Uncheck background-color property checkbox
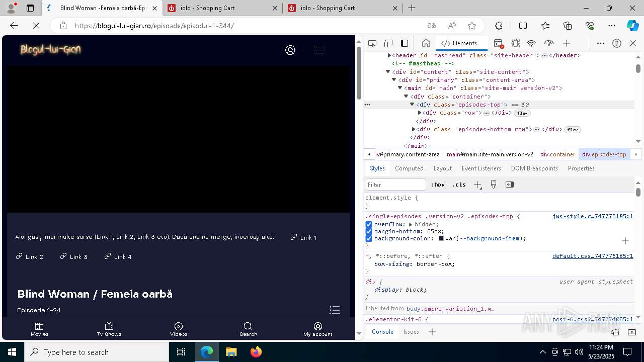The width and height of the screenshot is (644, 362). click(x=369, y=238)
